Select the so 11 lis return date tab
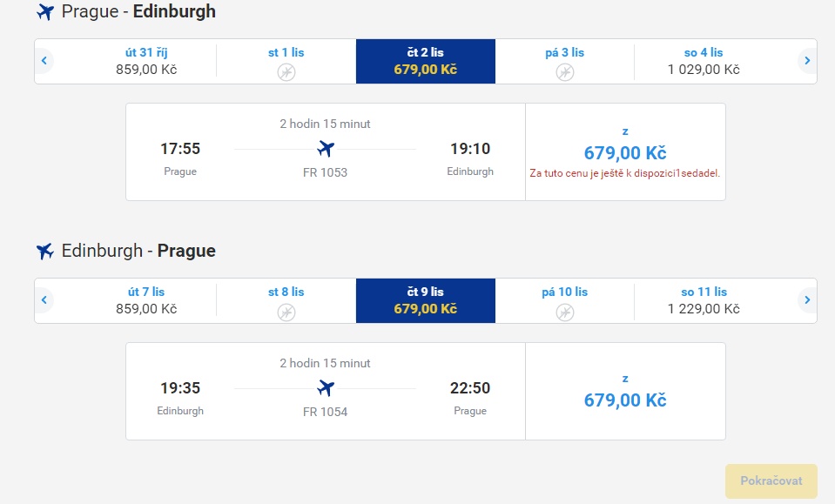This screenshot has height=504, width=835. (x=704, y=300)
